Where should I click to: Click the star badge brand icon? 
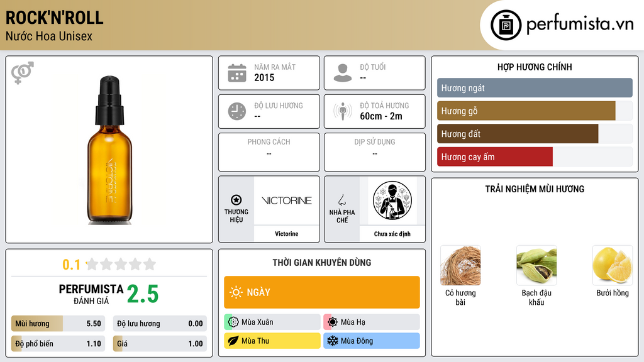click(236, 200)
